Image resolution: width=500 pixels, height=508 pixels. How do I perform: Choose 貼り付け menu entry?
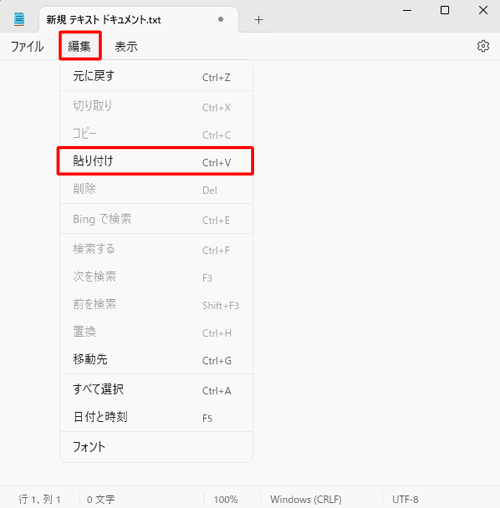(x=156, y=161)
